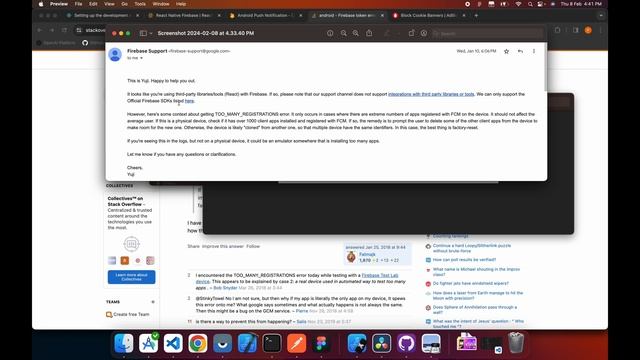Add a team with Teams plus icon

pos(153,302)
